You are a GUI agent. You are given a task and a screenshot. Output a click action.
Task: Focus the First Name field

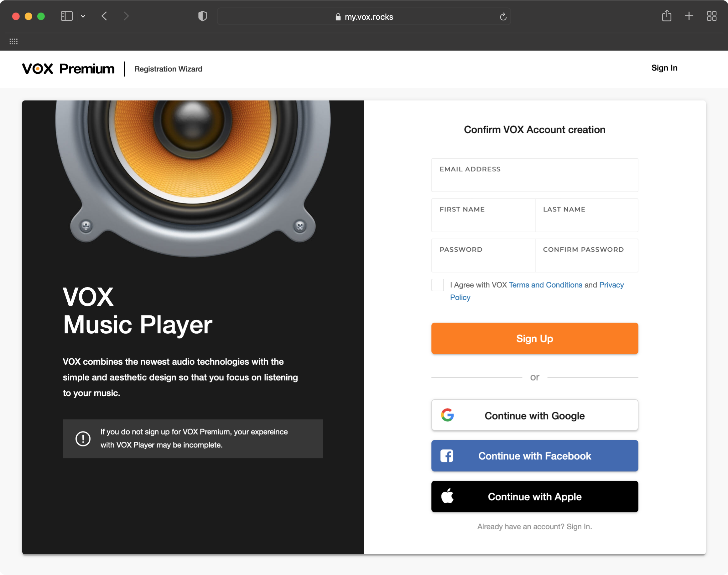483,215
